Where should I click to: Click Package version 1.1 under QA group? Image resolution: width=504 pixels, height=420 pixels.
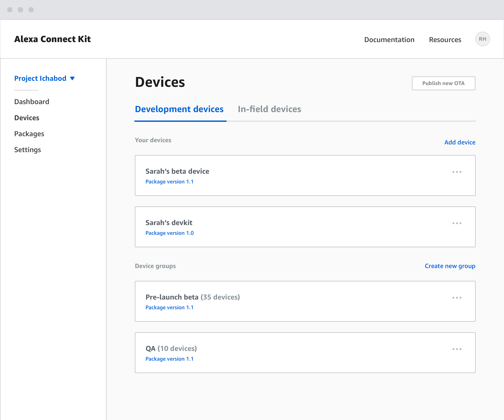click(x=169, y=359)
